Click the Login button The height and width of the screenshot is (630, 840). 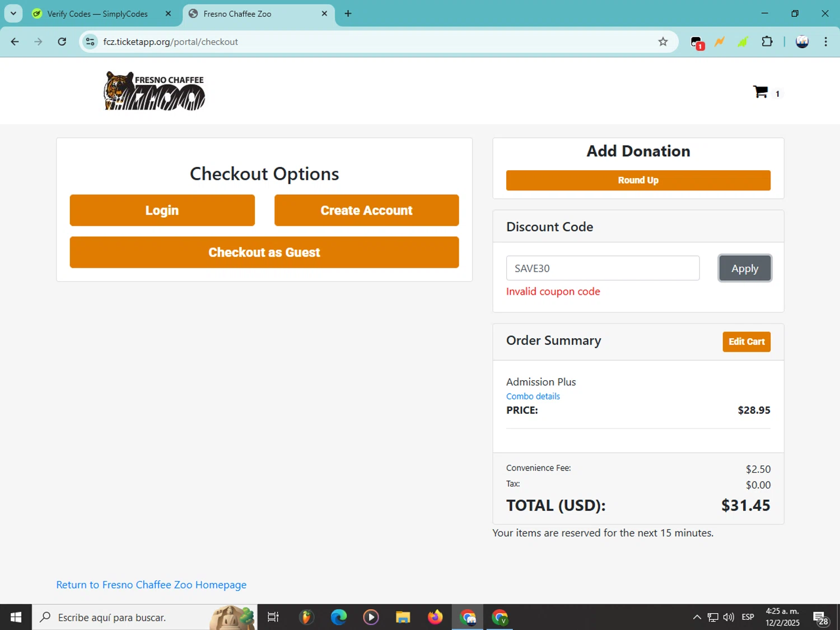pyautogui.click(x=162, y=211)
